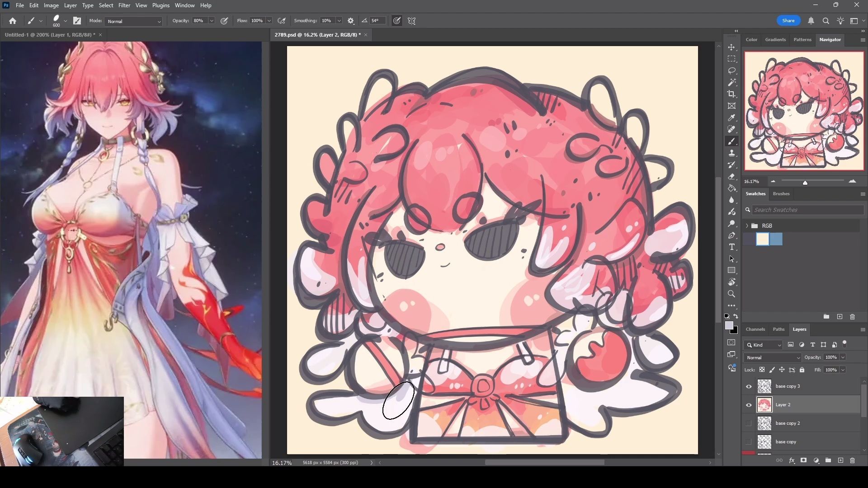Image resolution: width=868 pixels, height=488 pixels.
Task: Select the Path Selection tool
Action: (731, 259)
